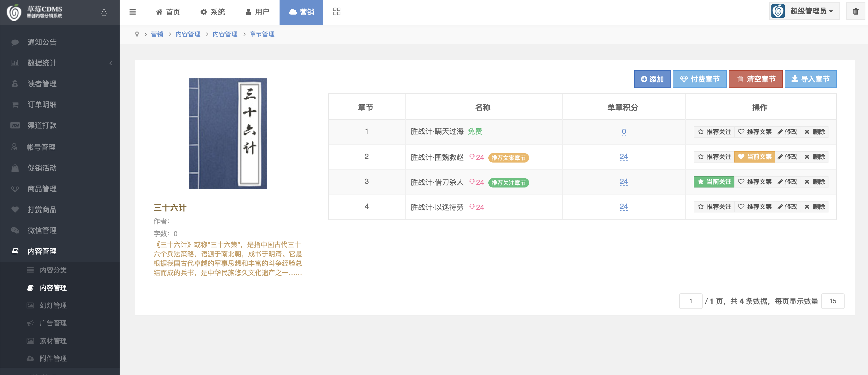
Task: Select 广告管理 submenu item
Action: (x=60, y=323)
